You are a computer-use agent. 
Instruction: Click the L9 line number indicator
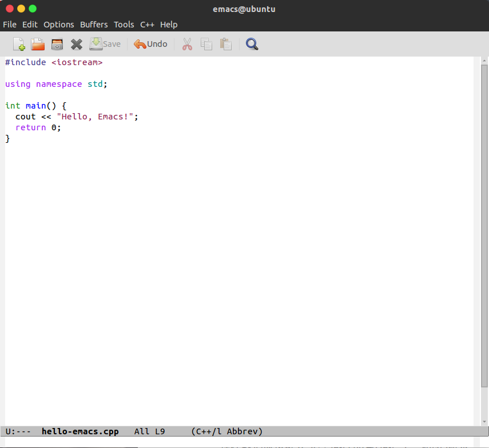[160, 431]
